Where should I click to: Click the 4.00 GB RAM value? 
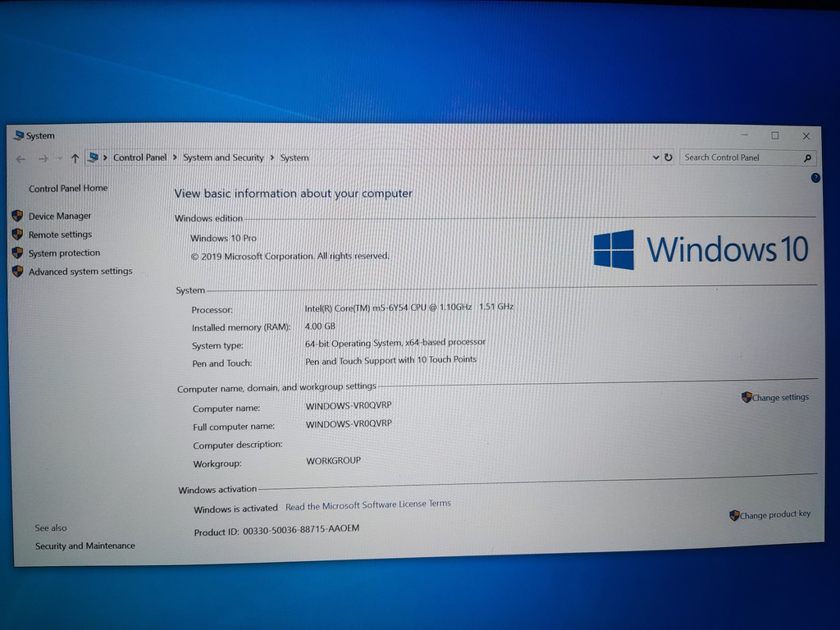320,326
